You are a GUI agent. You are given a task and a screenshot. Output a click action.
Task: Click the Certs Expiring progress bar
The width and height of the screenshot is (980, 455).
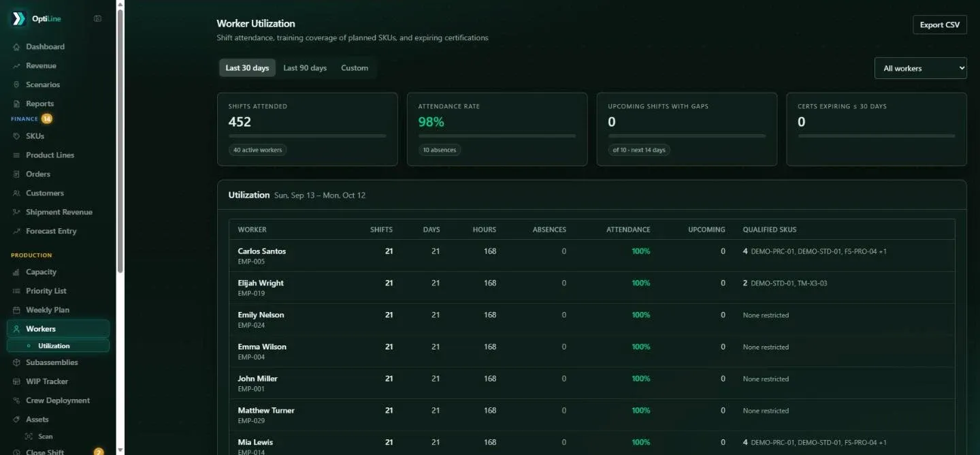pyautogui.click(x=876, y=136)
